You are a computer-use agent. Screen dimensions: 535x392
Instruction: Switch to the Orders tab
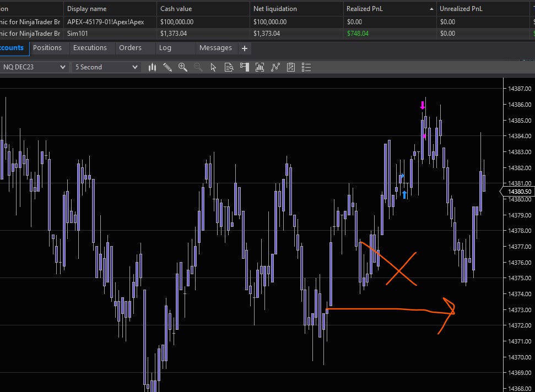click(x=131, y=48)
